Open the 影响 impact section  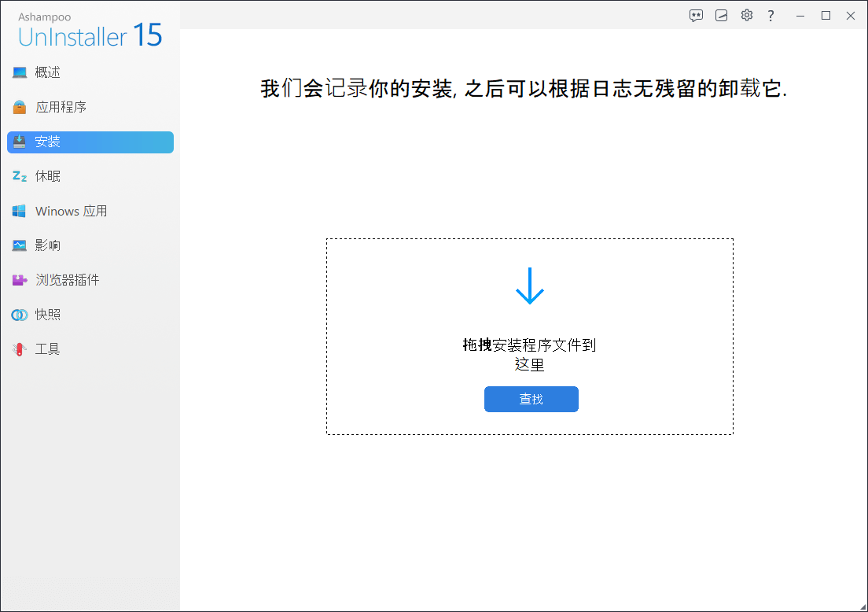(90, 245)
